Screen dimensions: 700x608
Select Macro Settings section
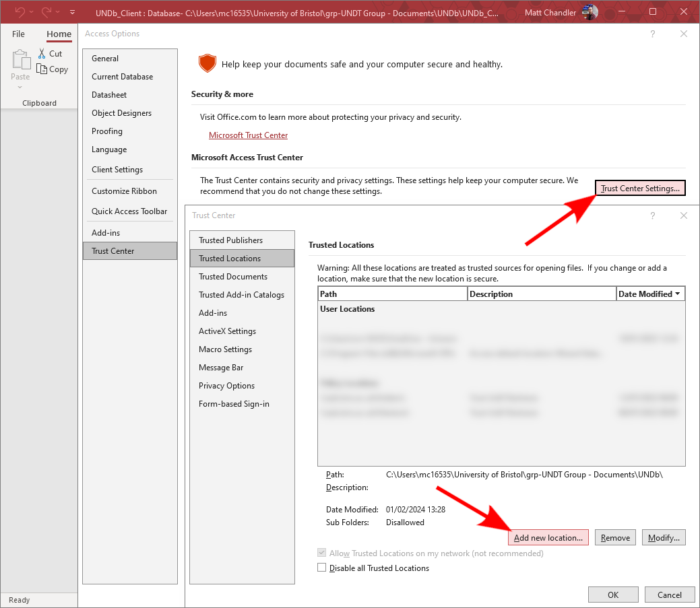242,349
